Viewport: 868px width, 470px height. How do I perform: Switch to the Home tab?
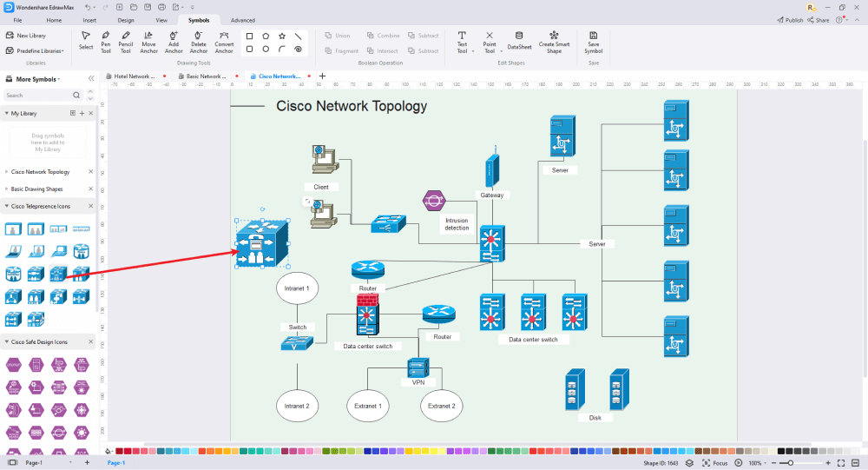54,20
